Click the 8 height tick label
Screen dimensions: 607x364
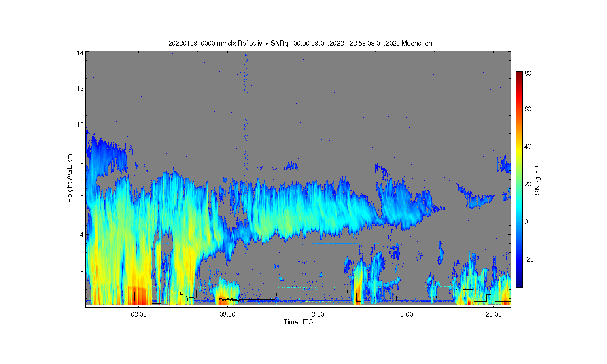pos(82,161)
